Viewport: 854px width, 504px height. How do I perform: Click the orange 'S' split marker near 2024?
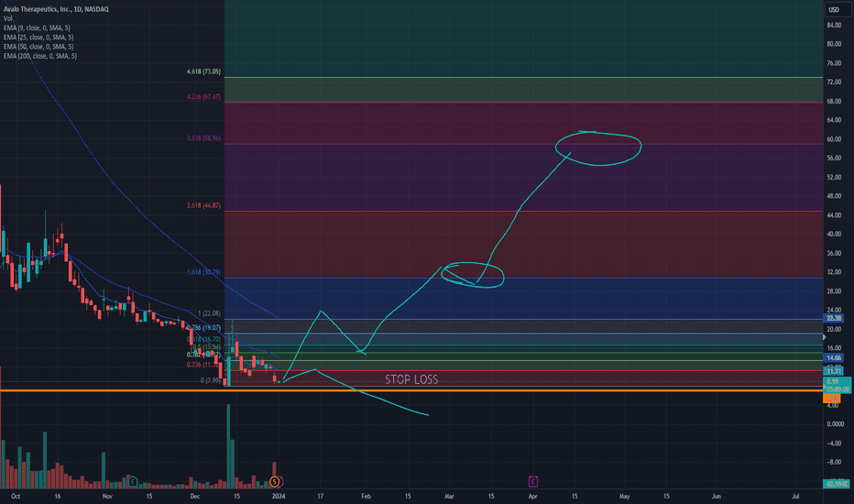click(275, 482)
